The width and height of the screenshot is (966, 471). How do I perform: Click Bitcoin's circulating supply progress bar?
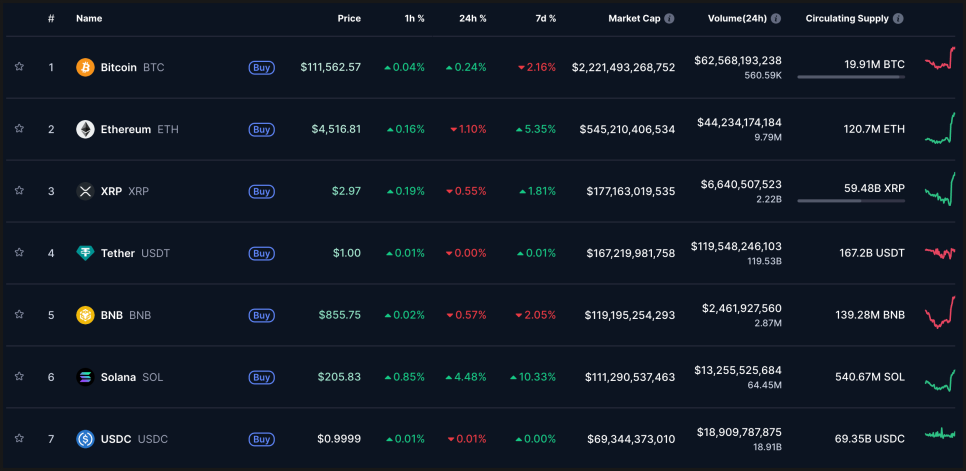[851, 77]
